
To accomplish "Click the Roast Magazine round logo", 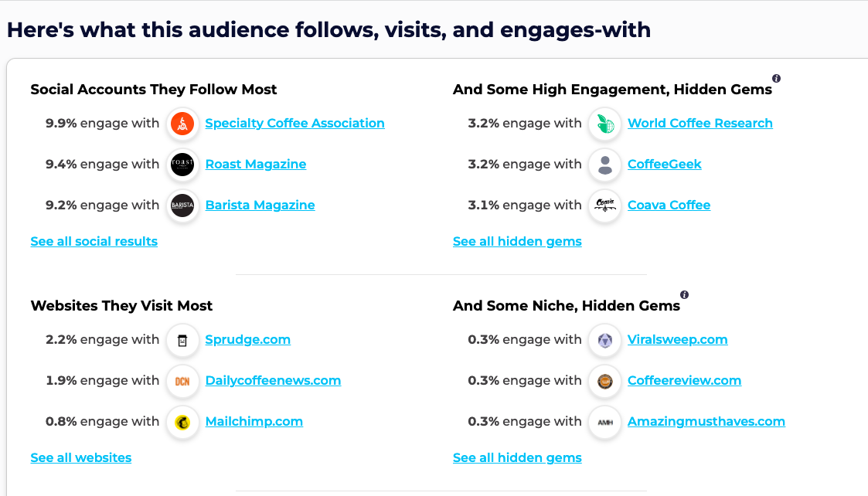I will tap(182, 165).
